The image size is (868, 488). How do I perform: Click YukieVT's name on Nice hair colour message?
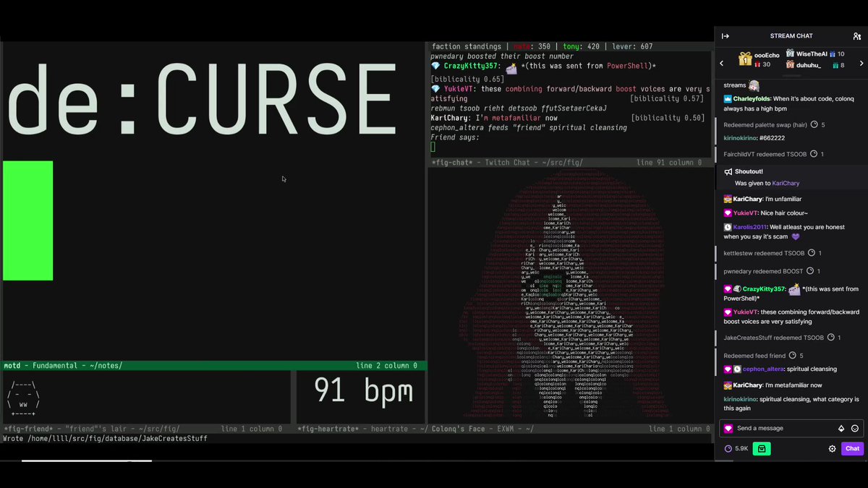[745, 213]
